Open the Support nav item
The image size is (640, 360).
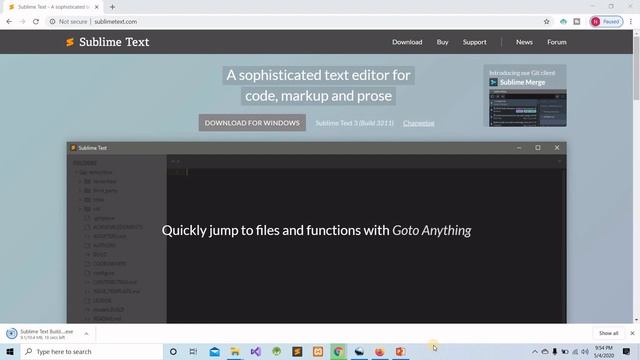(474, 42)
